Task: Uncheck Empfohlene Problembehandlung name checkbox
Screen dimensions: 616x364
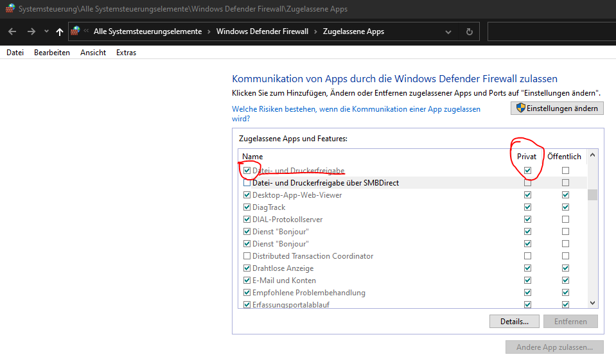Action: coord(247,293)
